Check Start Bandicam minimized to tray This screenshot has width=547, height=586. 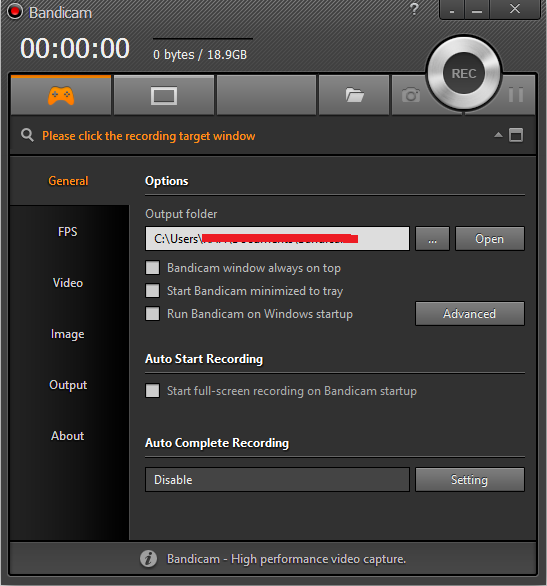pyautogui.click(x=152, y=290)
